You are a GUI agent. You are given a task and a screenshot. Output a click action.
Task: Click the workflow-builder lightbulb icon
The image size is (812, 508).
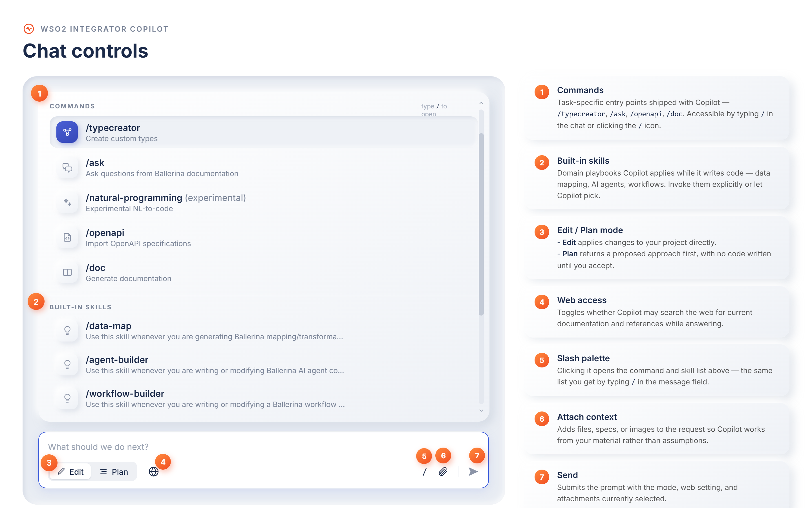point(67,398)
